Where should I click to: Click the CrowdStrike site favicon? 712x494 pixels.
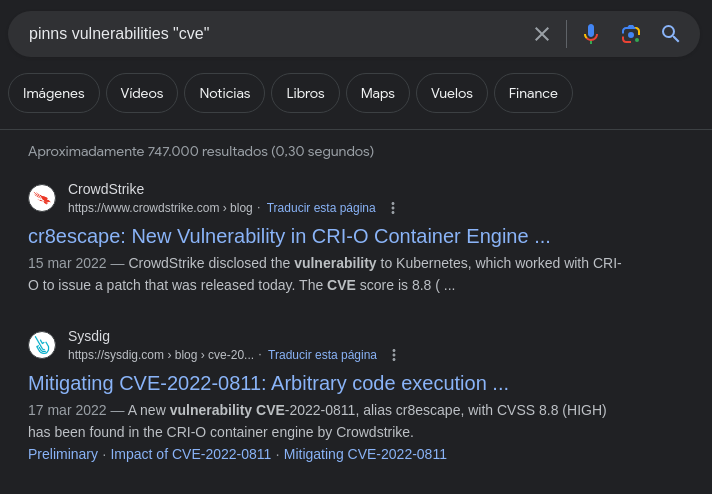(42, 198)
